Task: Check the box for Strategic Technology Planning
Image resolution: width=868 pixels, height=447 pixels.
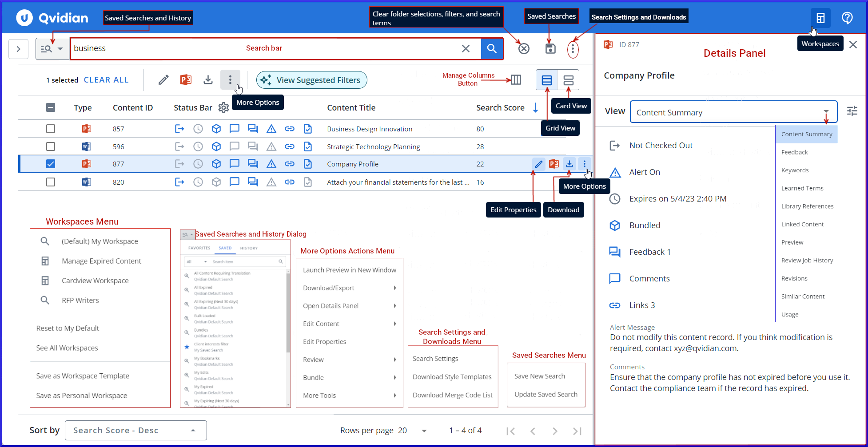Action: pyautogui.click(x=51, y=146)
